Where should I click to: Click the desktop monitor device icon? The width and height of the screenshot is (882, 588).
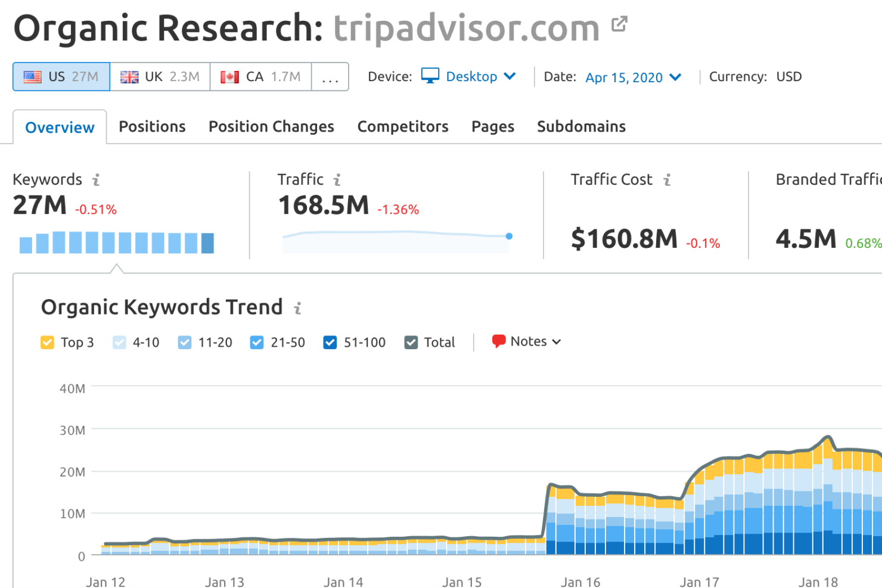pyautogui.click(x=430, y=76)
